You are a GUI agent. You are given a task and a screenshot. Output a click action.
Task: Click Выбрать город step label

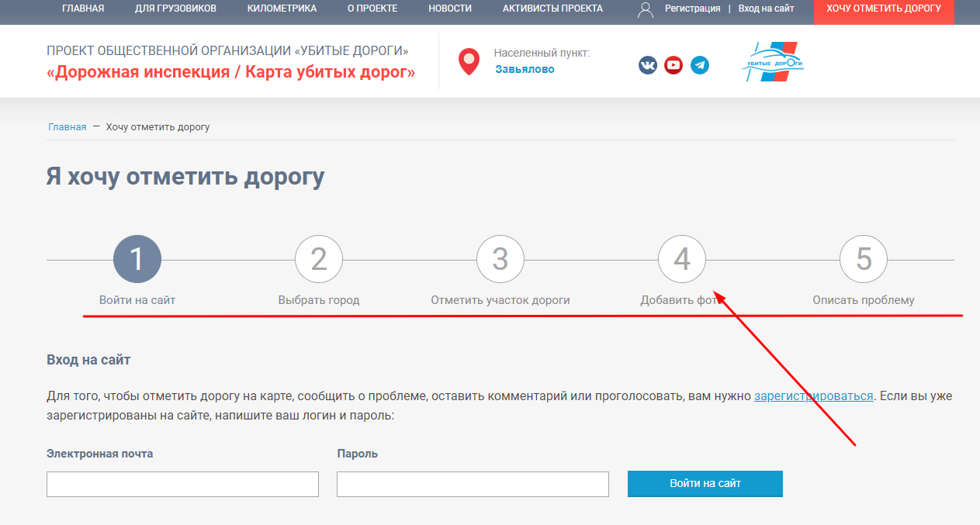[x=319, y=300]
